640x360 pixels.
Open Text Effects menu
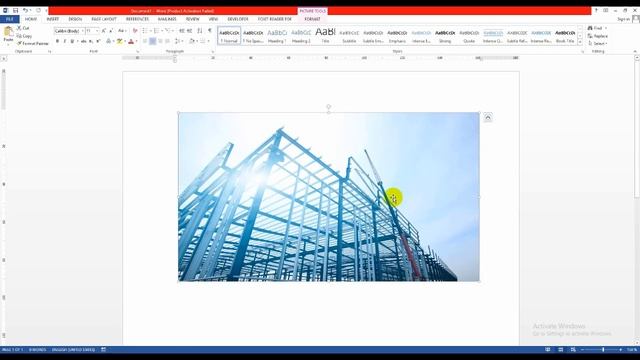109,41
